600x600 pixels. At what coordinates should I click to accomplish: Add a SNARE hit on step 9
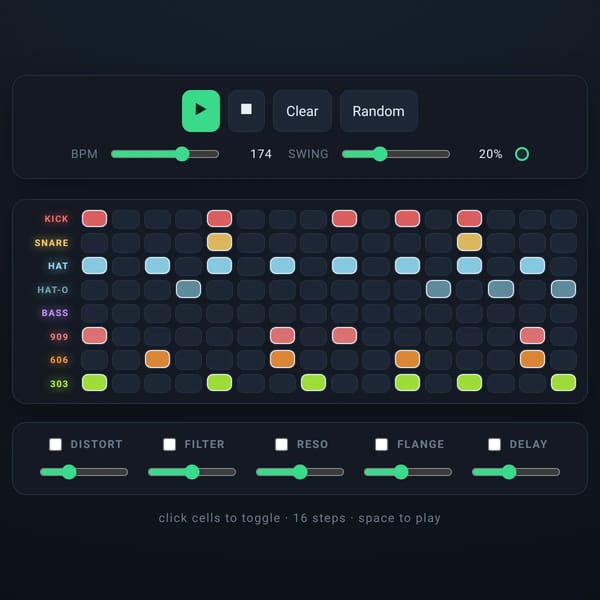click(344, 242)
